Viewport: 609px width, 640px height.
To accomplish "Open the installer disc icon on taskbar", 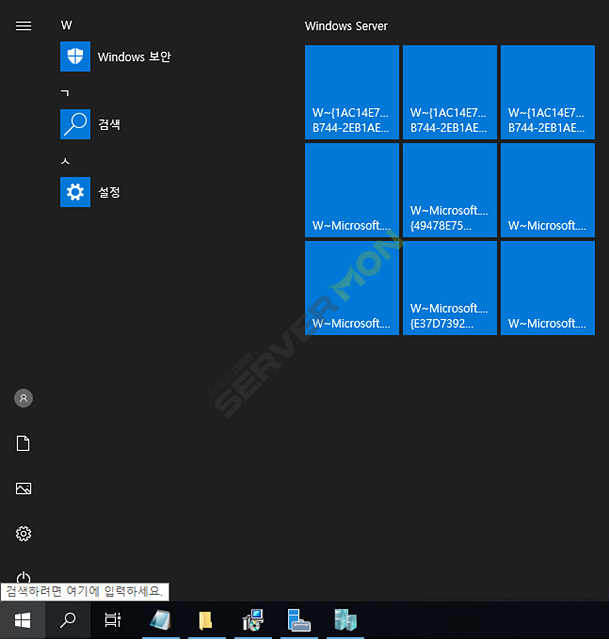I will click(253, 620).
